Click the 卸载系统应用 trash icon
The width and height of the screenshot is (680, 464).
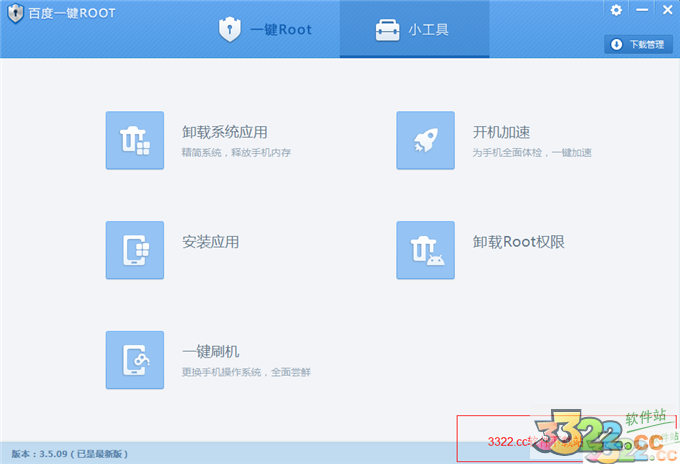tap(135, 140)
